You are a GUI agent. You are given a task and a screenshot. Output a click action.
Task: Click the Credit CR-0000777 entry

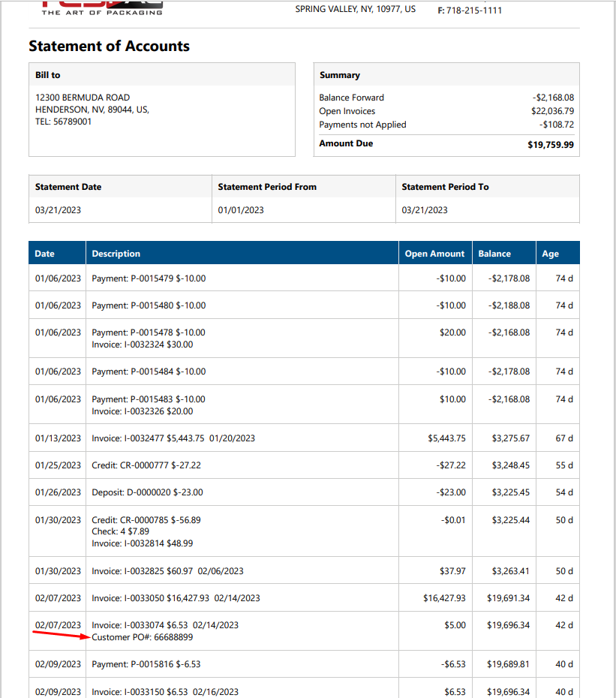pyautogui.click(x=146, y=465)
